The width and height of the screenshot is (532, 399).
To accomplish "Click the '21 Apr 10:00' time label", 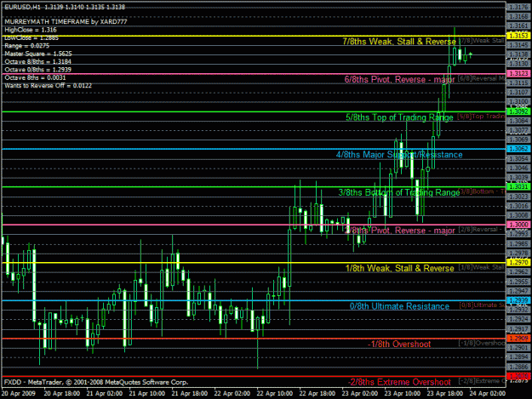I will 147,394.
